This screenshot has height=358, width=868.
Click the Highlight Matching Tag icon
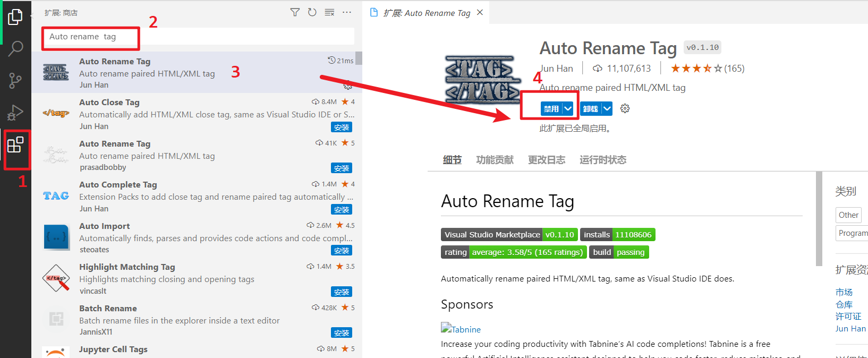click(x=56, y=278)
